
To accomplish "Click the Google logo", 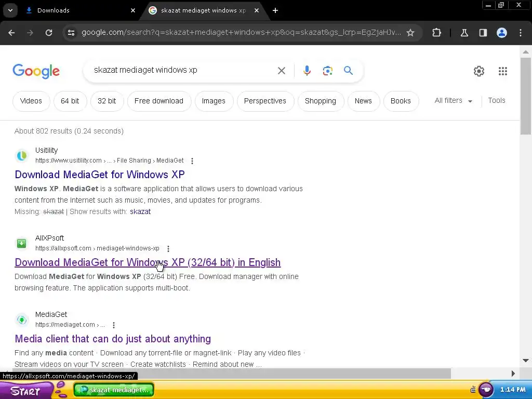I will point(36,71).
